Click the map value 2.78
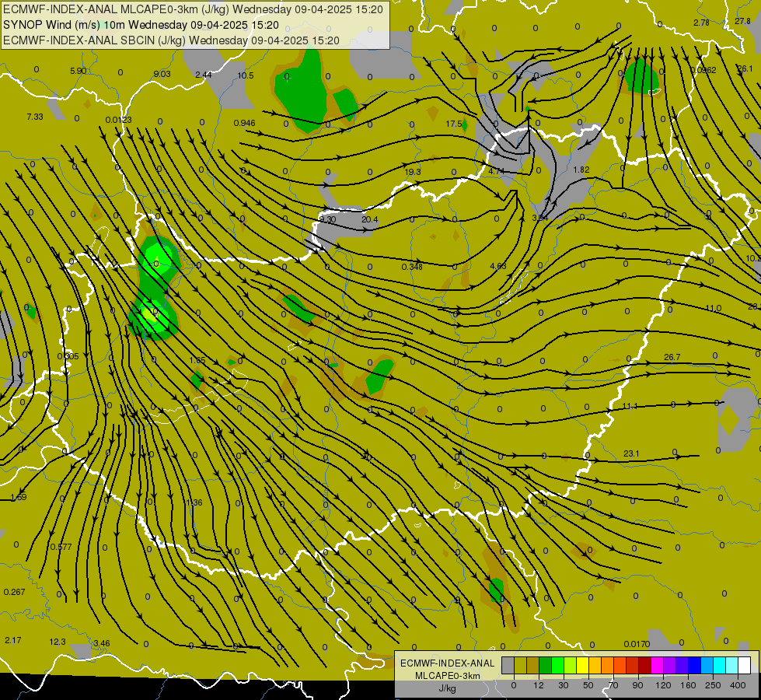The width and height of the screenshot is (761, 700). pyautogui.click(x=701, y=23)
